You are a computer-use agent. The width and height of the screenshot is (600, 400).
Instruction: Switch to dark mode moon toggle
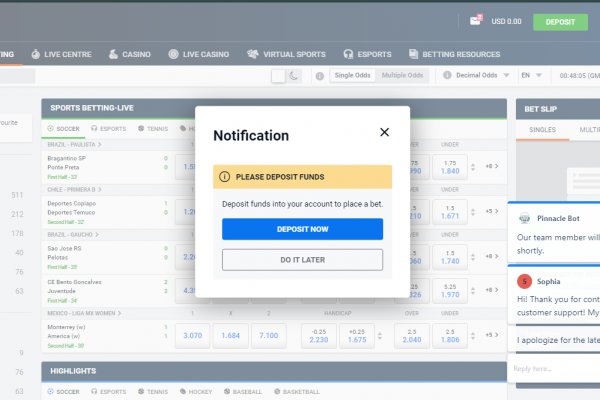click(x=295, y=75)
